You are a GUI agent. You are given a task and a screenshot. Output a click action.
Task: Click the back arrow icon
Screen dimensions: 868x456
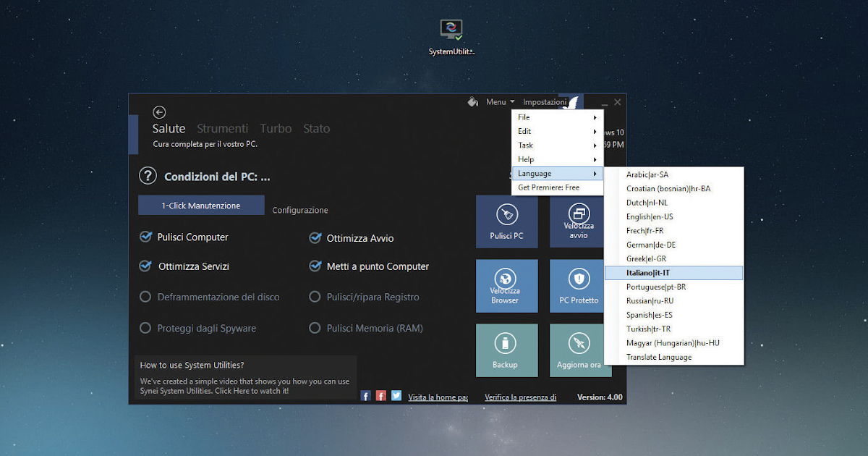click(159, 112)
